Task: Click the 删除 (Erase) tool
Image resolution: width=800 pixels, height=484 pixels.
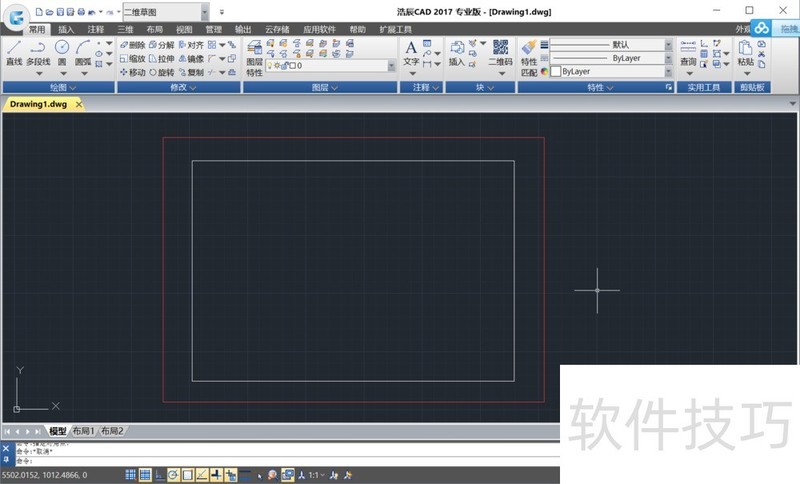Action: pos(133,45)
